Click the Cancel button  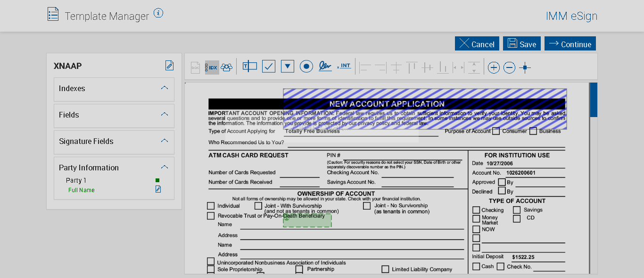pos(477,44)
